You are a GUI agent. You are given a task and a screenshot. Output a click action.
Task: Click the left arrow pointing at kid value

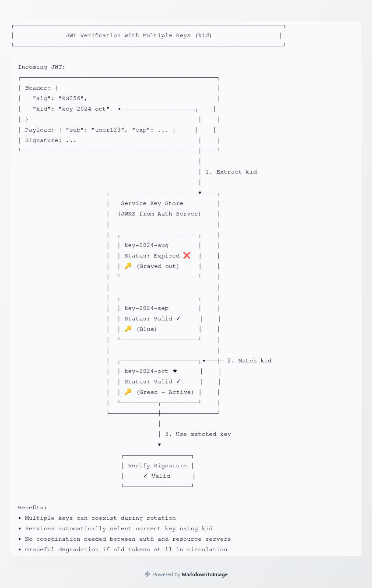(x=119, y=109)
